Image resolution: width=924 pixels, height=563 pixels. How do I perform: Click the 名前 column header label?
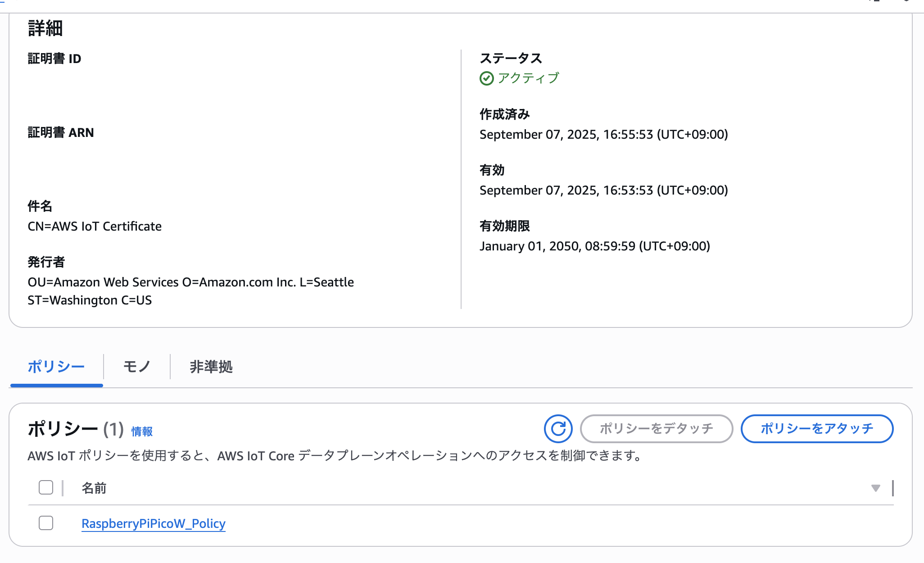pos(94,488)
